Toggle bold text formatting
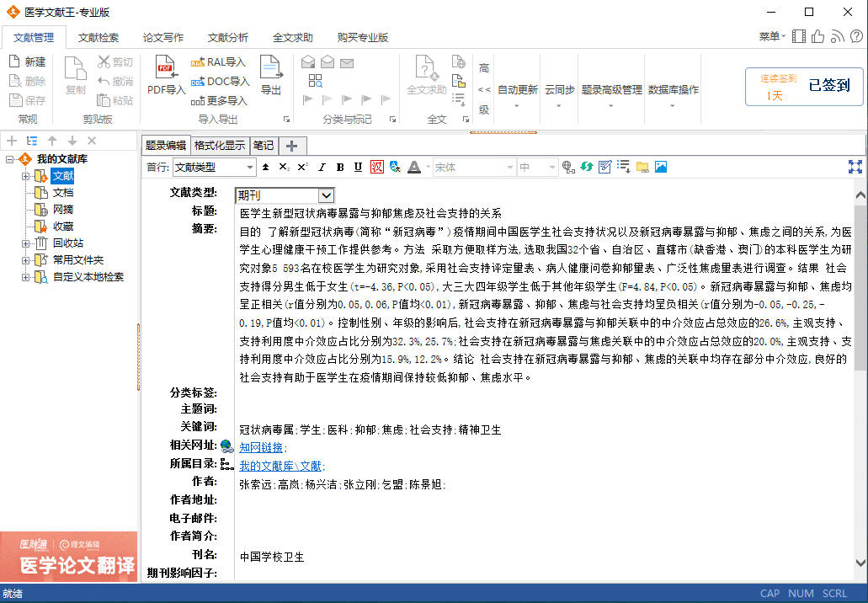Screen dimensions: 868x603 [340, 167]
